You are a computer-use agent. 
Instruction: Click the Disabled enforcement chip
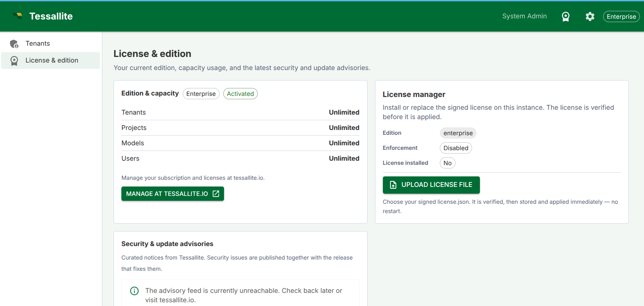(456, 148)
